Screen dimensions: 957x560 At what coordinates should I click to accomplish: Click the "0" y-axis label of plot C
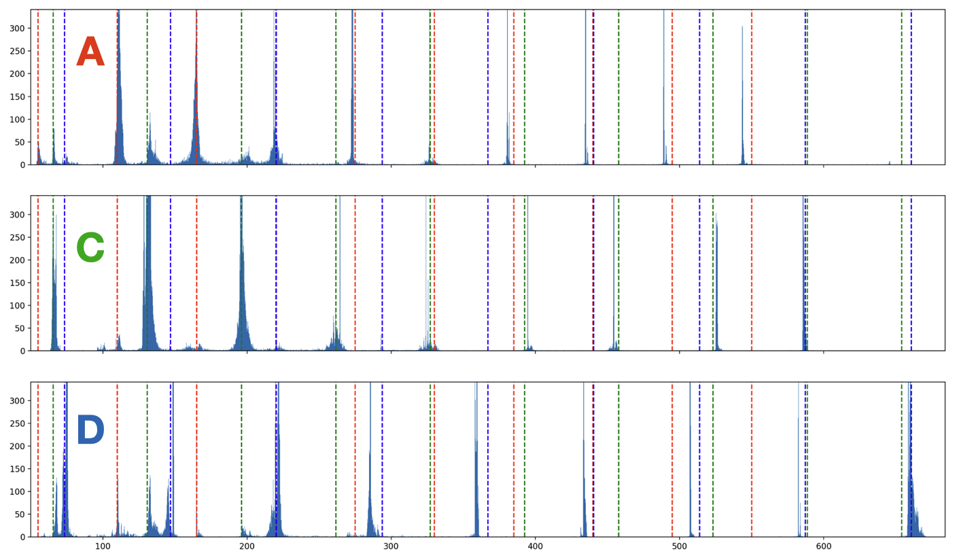(x=22, y=350)
